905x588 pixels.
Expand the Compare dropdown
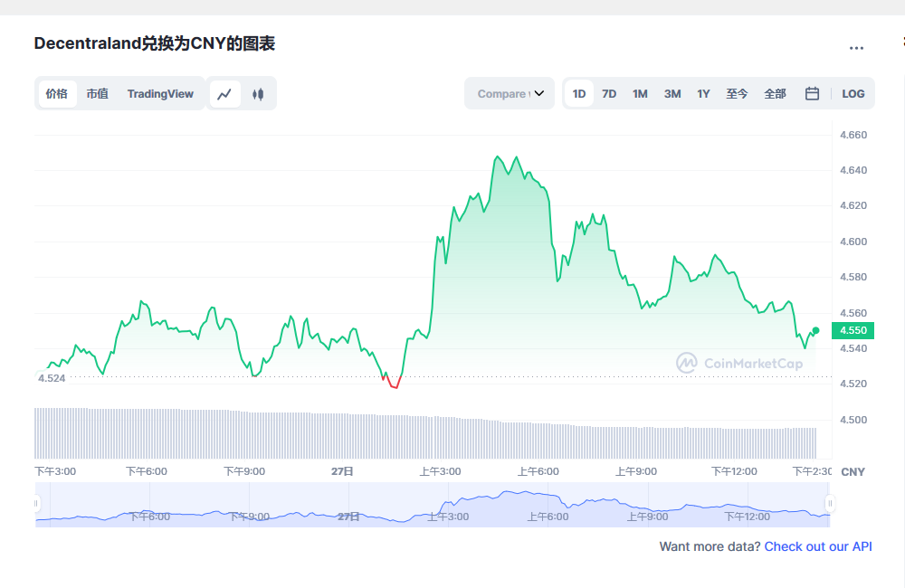(x=510, y=93)
